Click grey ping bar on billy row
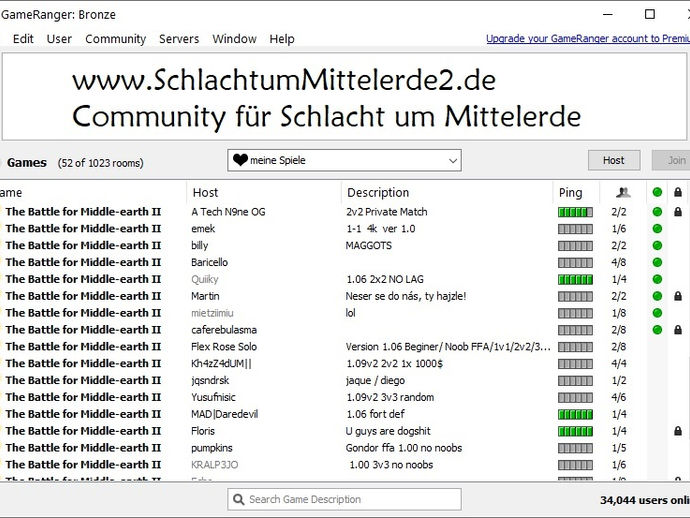 pyautogui.click(x=575, y=246)
